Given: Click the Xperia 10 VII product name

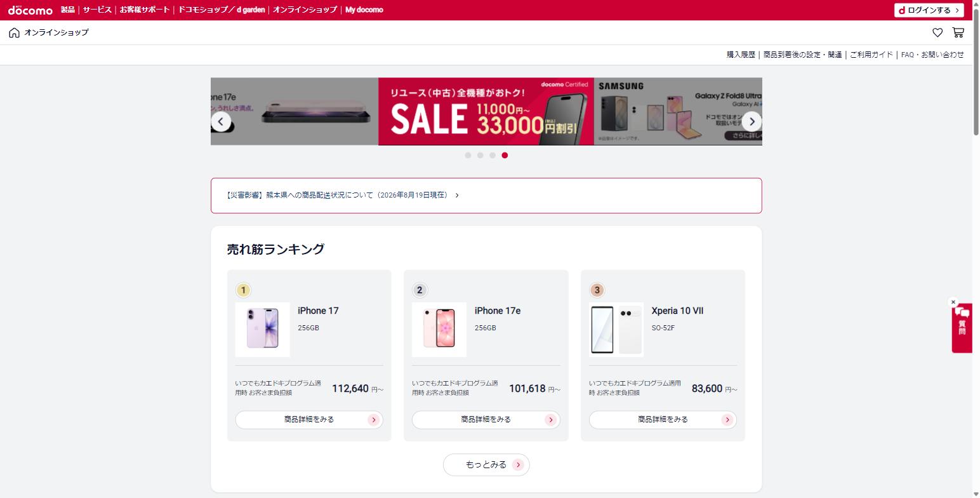Looking at the screenshot, I should pyautogui.click(x=677, y=311).
